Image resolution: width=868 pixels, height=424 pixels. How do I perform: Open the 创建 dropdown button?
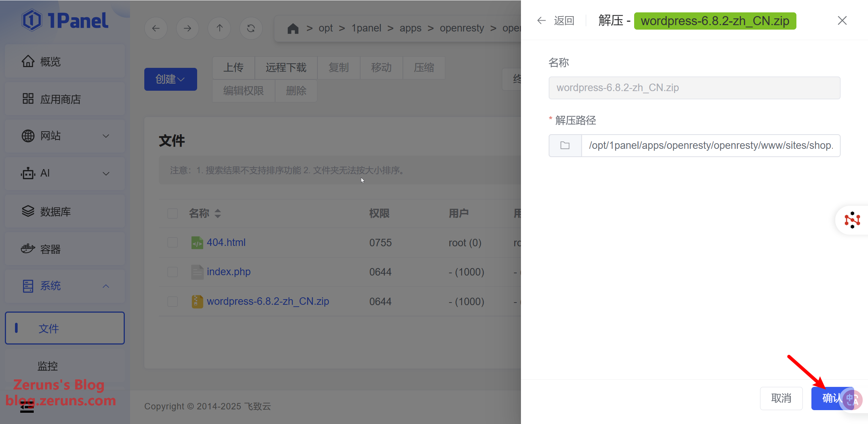[171, 79]
